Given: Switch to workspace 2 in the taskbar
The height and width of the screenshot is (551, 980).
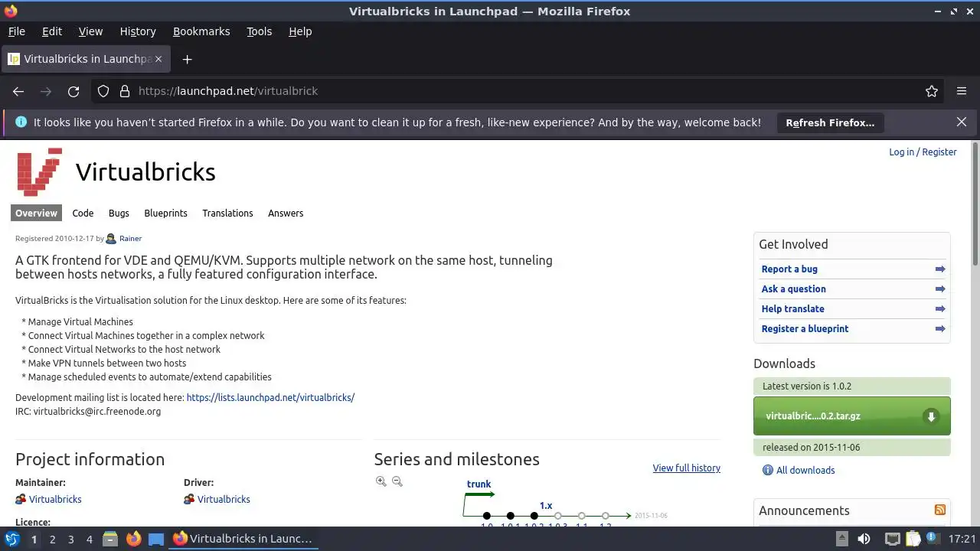Looking at the screenshot, I should [52, 539].
